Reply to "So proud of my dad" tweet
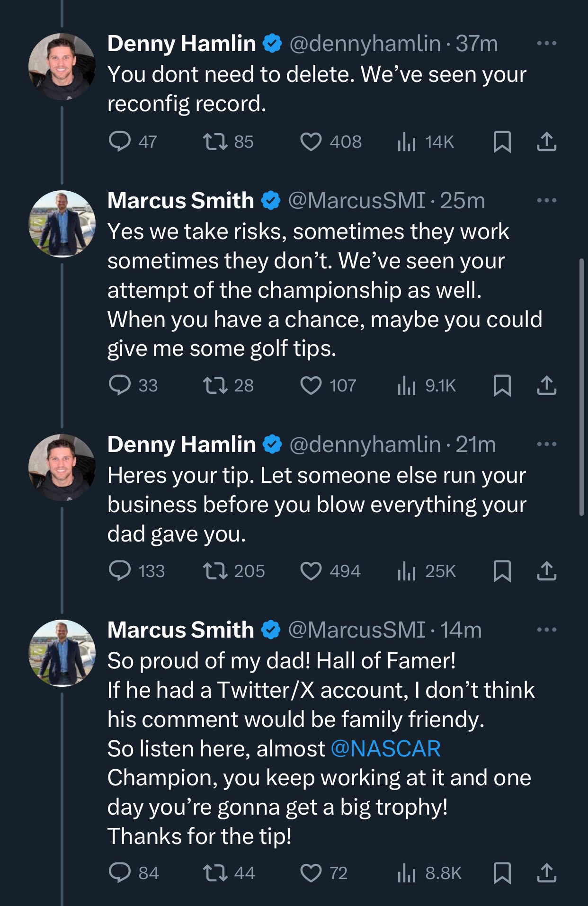Viewport: 588px width, 906px height. coord(120,872)
